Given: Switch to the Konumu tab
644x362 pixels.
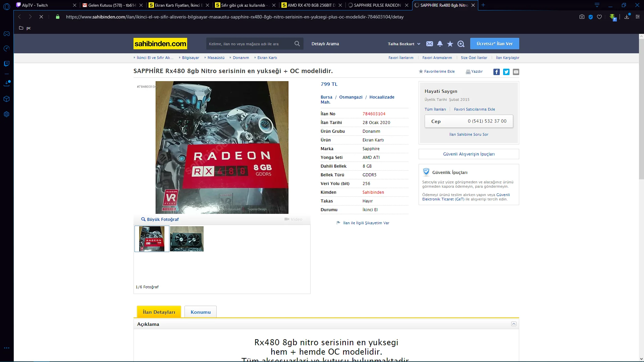Looking at the screenshot, I should click(x=201, y=312).
